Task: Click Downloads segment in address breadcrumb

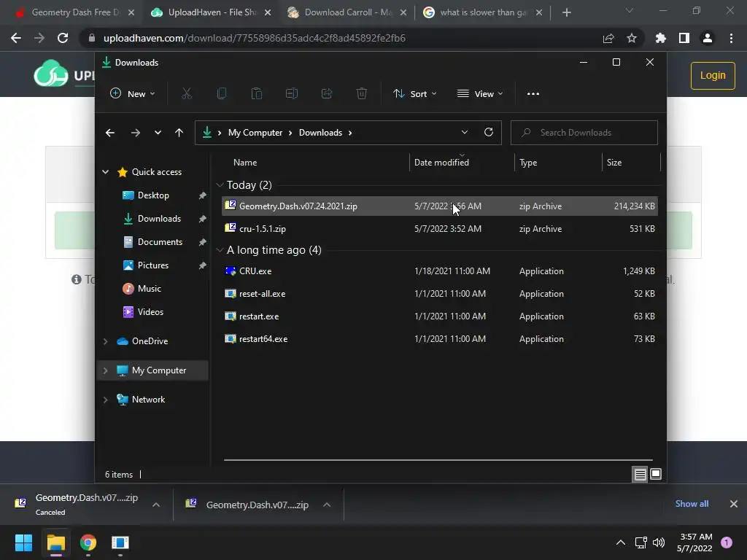Action: click(x=320, y=133)
